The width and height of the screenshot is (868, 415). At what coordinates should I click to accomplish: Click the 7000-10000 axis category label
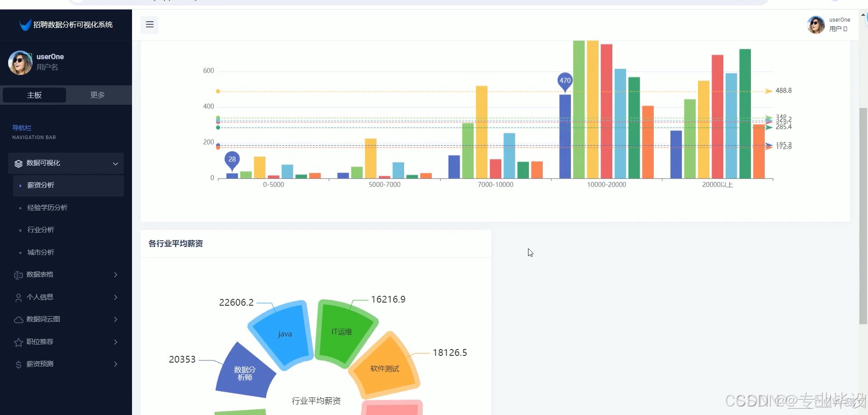pos(495,185)
